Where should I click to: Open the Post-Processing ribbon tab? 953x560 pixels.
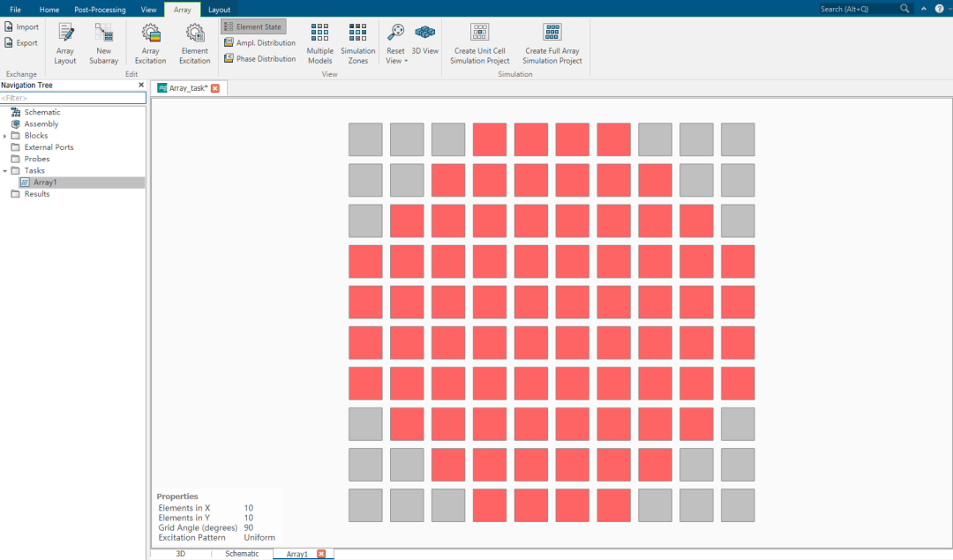[x=100, y=10]
